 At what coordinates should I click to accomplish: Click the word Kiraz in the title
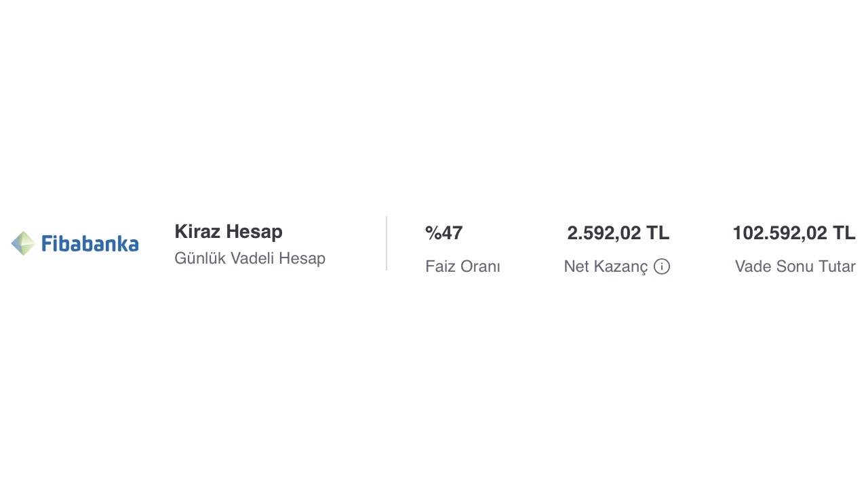(198, 232)
